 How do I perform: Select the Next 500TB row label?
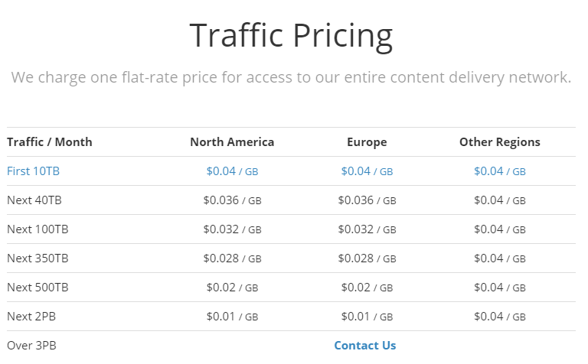point(38,288)
